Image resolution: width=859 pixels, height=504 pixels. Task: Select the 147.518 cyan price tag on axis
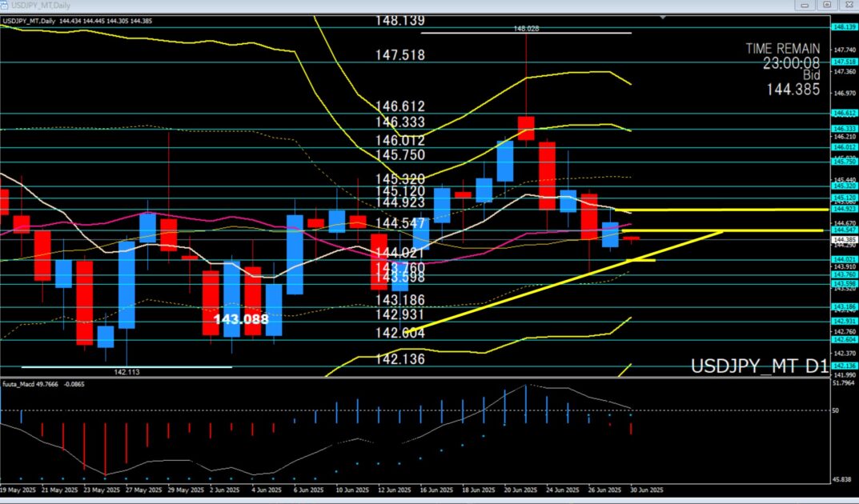click(845, 62)
